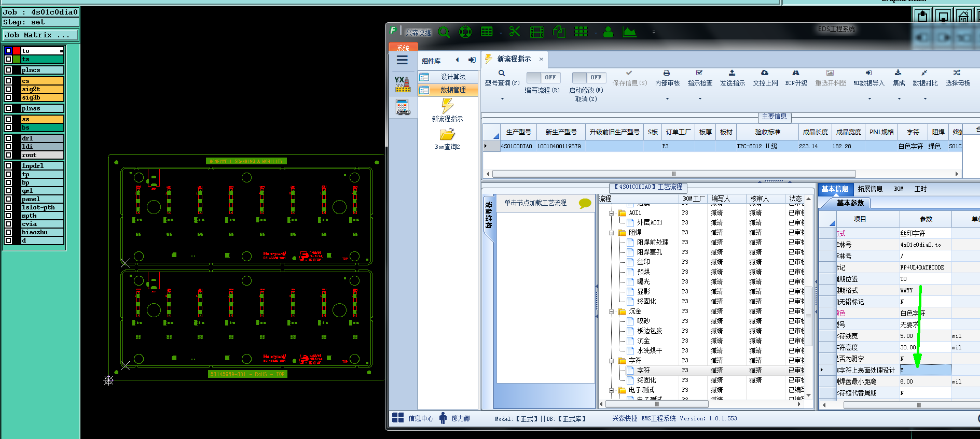Viewport: 980px width, 439px height.
Task: Switch to the BOM tab
Action: pos(899,189)
